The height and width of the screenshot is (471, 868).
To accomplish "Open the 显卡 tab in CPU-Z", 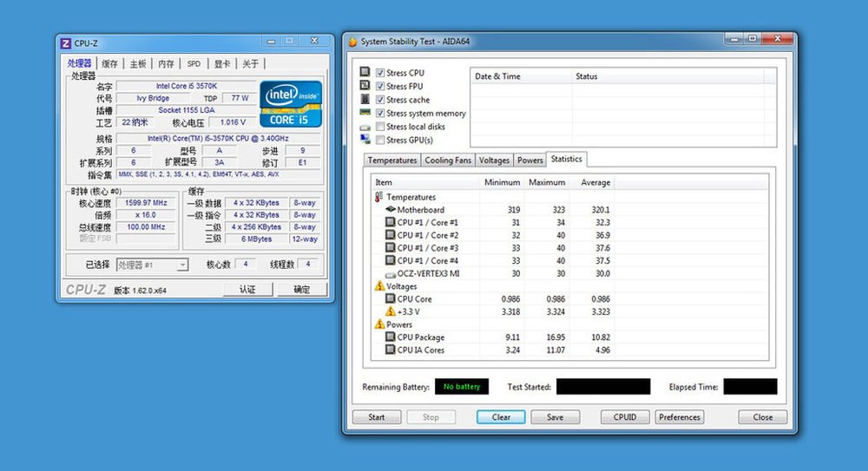I will pos(222,63).
